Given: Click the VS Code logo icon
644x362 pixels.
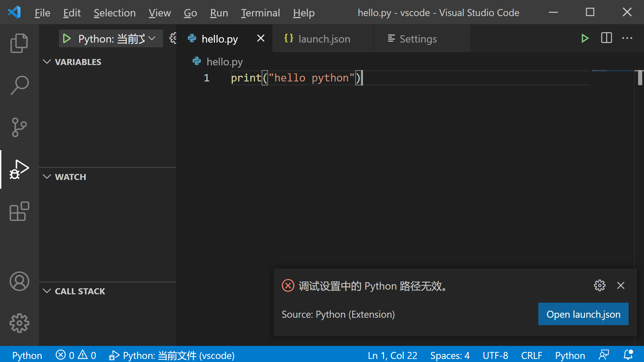Looking at the screenshot, I should point(14,12).
